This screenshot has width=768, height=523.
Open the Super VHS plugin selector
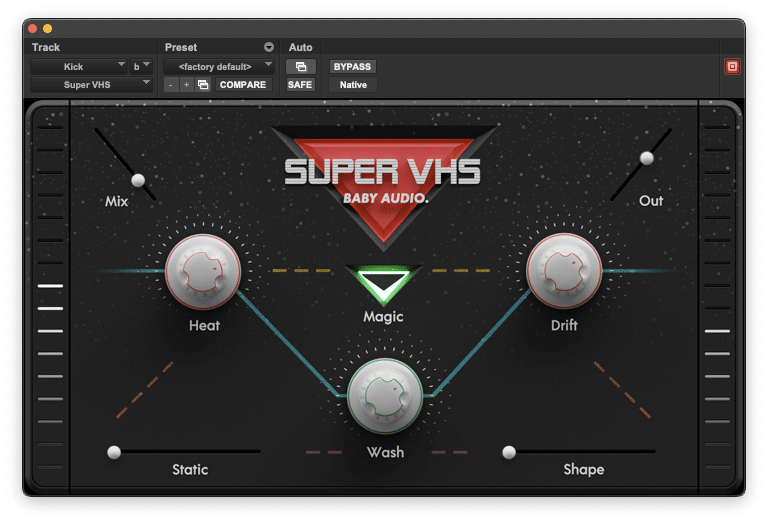91,85
